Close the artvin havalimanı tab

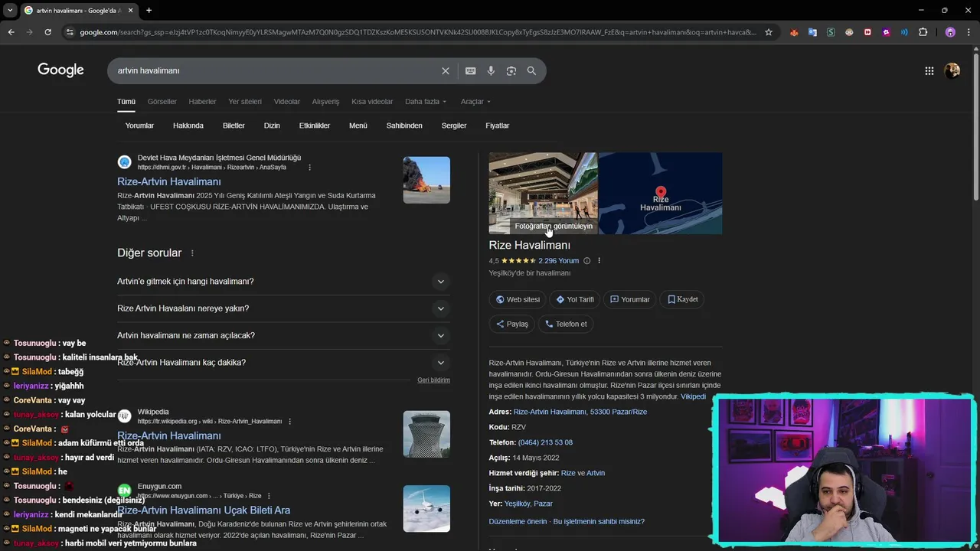130,10
